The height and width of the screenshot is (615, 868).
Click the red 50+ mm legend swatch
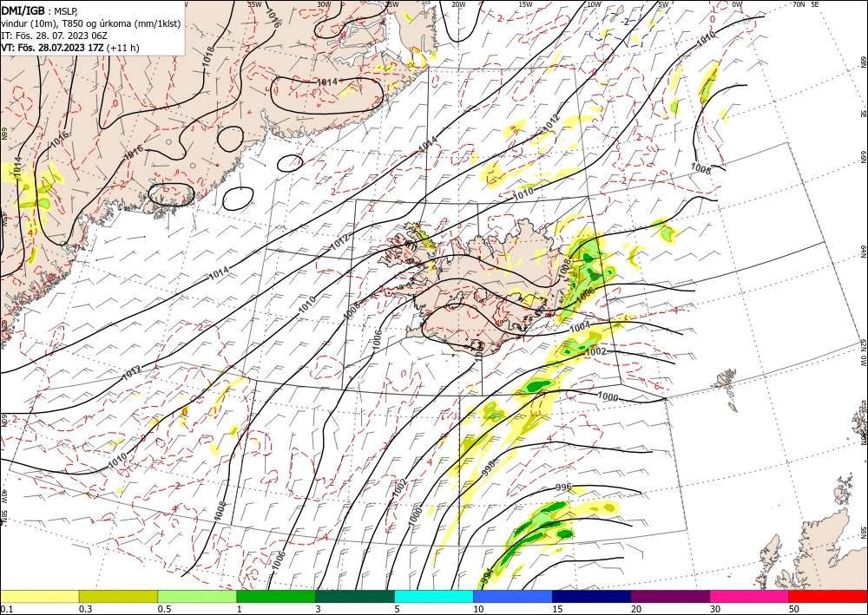[828, 596]
